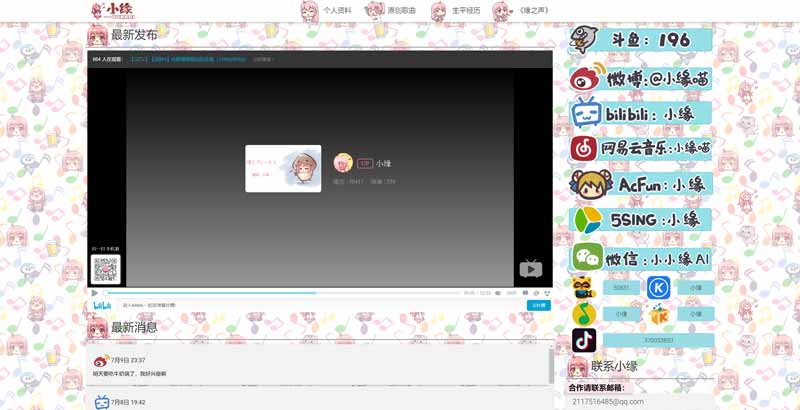Click the 小缘 button beside Kugou icon
Image resolution: width=800 pixels, height=410 pixels.
click(696, 288)
